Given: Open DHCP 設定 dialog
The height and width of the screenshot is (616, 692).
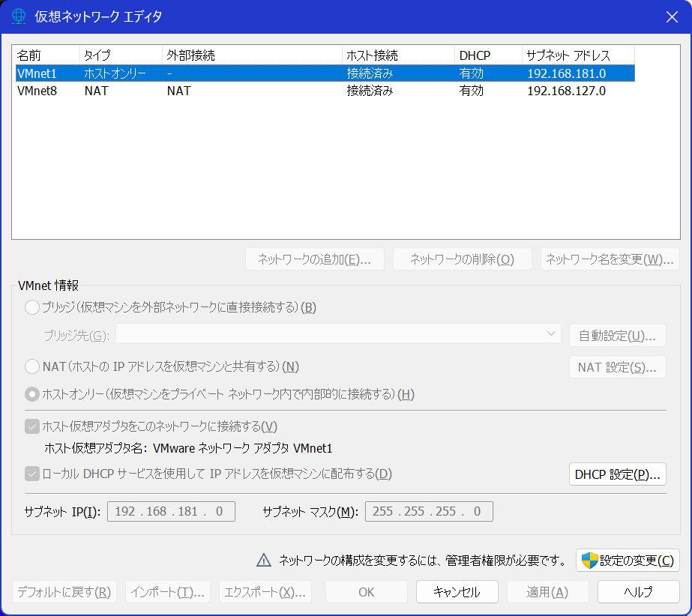Looking at the screenshot, I should 617,474.
